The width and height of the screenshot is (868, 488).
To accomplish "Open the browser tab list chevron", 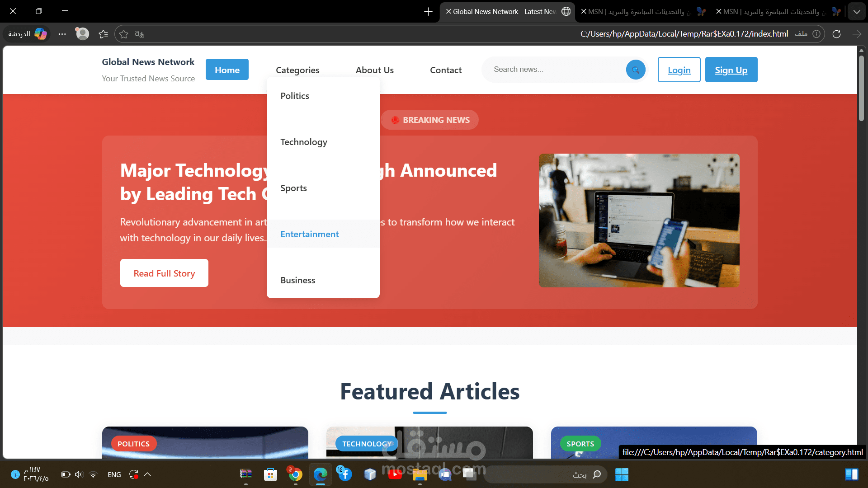I will [x=856, y=11].
